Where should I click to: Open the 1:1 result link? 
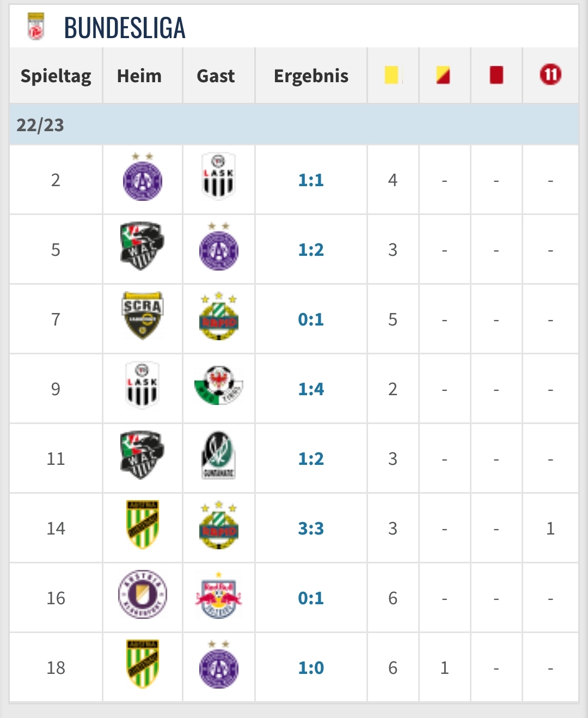pyautogui.click(x=311, y=180)
